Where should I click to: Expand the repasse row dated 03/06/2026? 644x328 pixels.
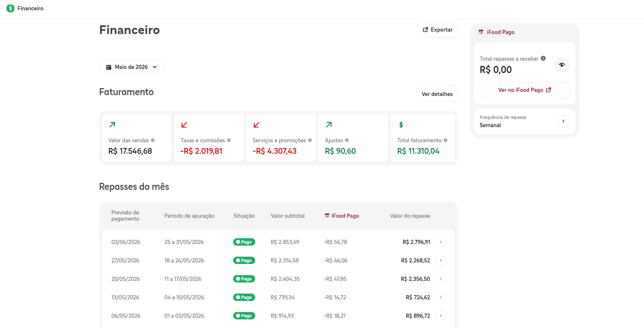click(x=441, y=242)
